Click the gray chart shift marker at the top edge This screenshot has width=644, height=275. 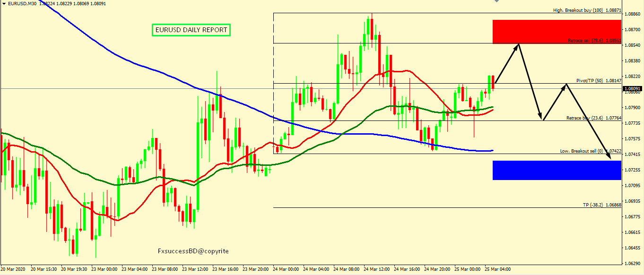(496, 1)
